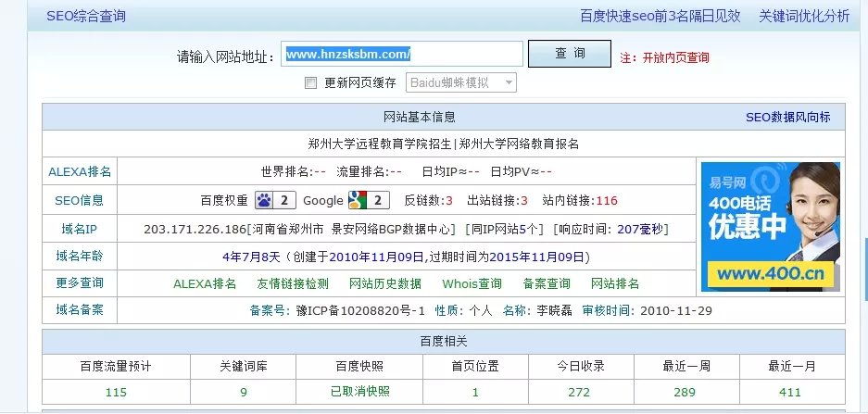
Task: Click the 查询 button
Action: point(570,55)
